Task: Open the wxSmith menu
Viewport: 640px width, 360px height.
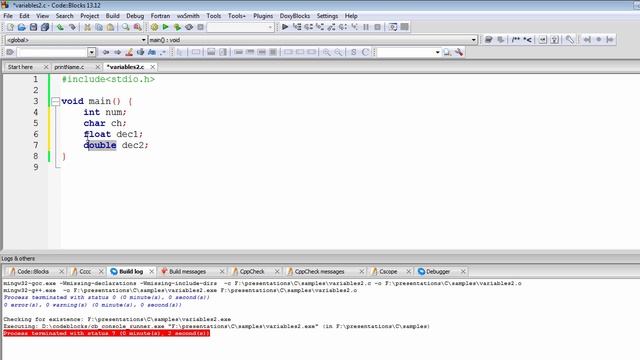Action: pyautogui.click(x=188, y=16)
